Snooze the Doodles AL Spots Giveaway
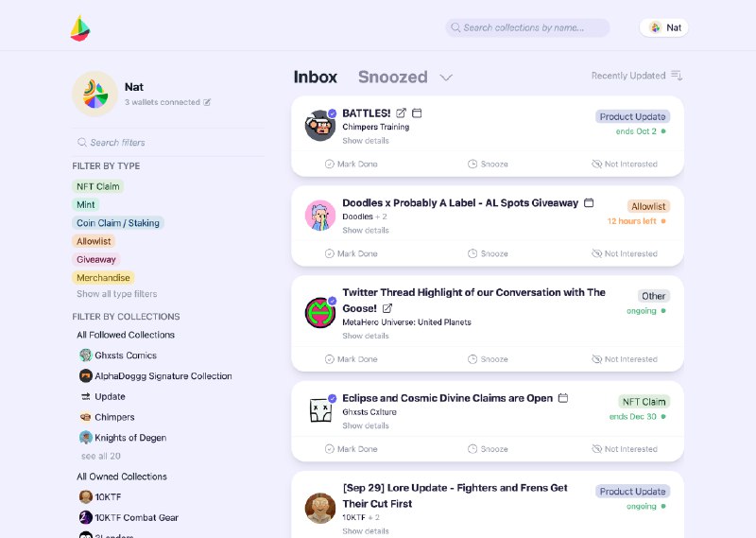The image size is (756, 538). 488,253
